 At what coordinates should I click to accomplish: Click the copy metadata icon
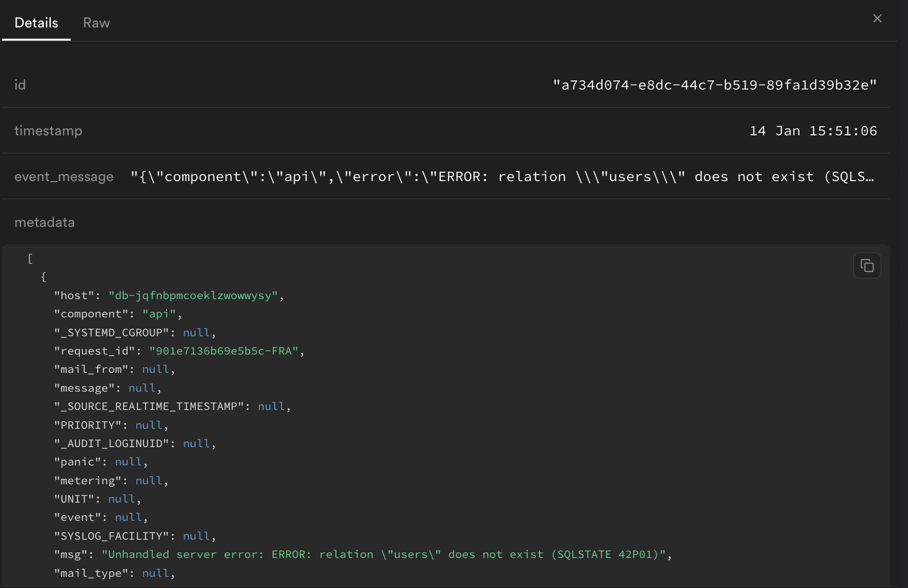point(867,265)
